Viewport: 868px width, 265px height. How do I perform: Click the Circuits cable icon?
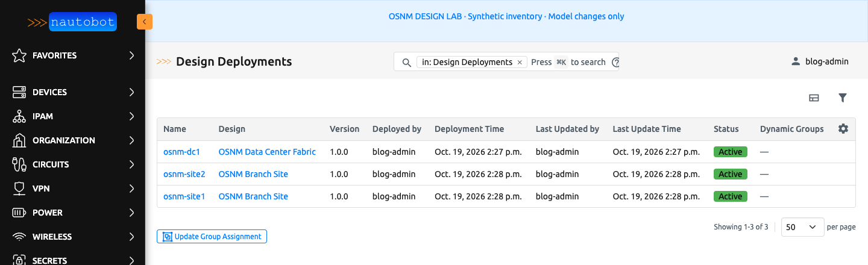[19, 164]
